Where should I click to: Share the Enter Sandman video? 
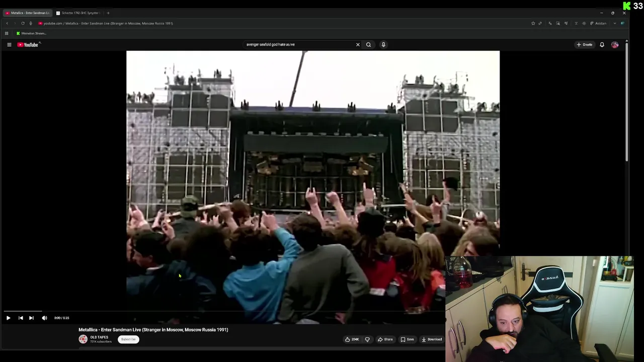click(385, 339)
